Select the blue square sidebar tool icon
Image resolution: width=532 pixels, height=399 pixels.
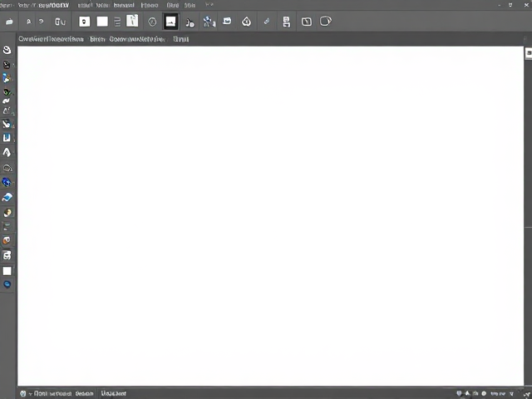[7, 138]
